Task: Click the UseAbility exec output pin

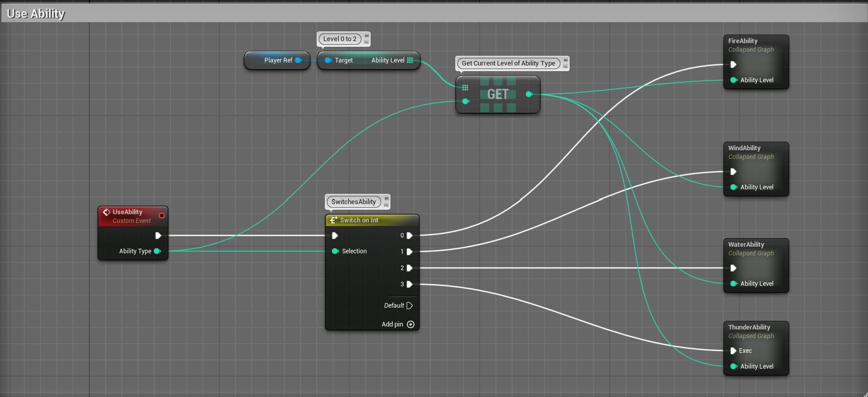Action: pos(158,236)
